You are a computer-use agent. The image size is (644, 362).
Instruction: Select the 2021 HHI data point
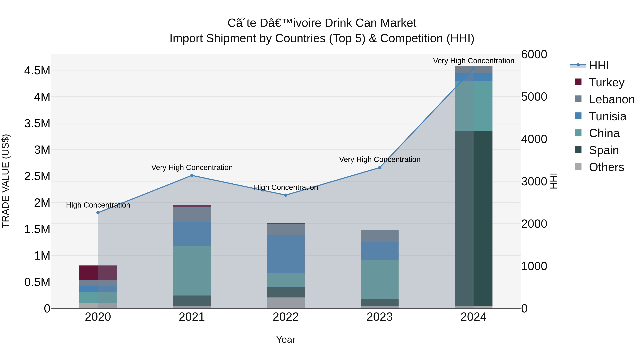[x=192, y=175]
